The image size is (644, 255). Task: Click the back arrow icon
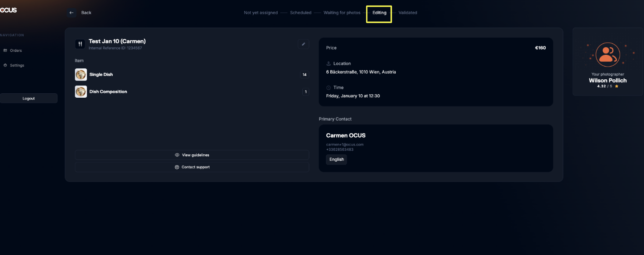[x=72, y=13]
